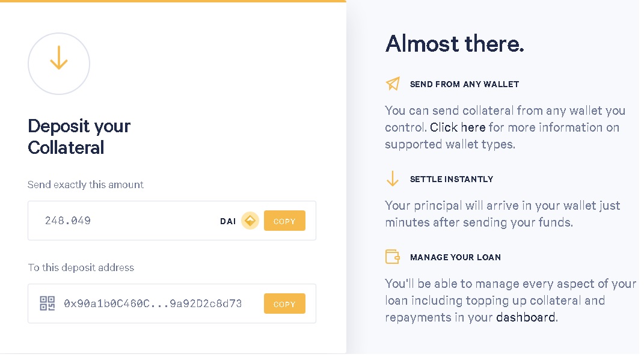Click the Manage Your Loan heading

[x=455, y=257]
